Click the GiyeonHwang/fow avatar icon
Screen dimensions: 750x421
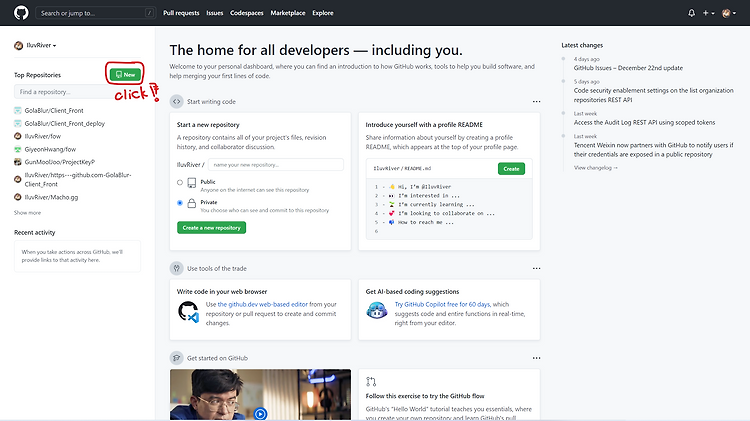(18, 149)
